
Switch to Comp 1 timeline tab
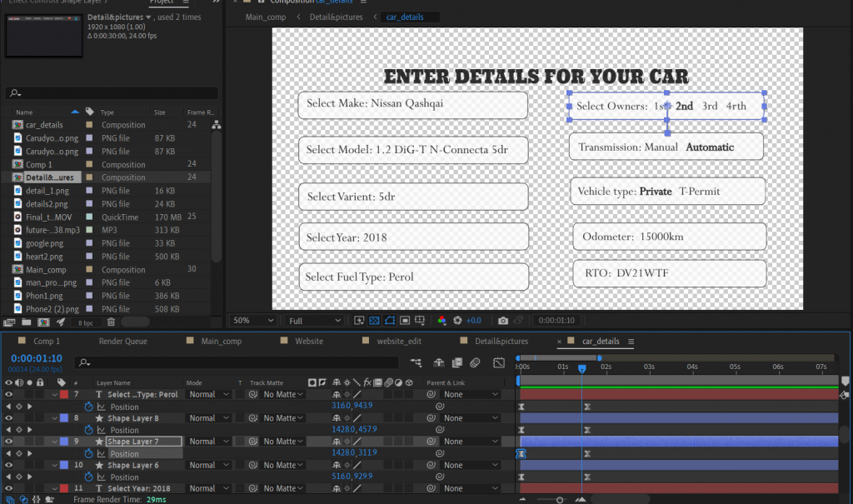tap(47, 342)
